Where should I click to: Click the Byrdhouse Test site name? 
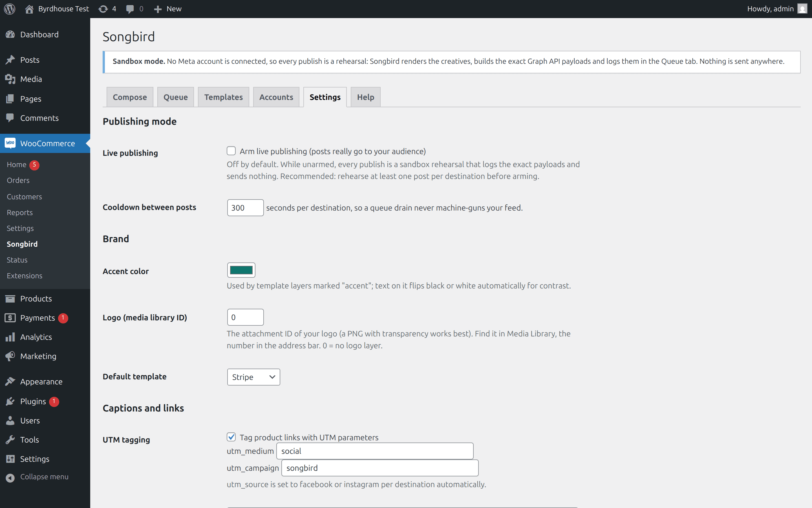coord(63,9)
